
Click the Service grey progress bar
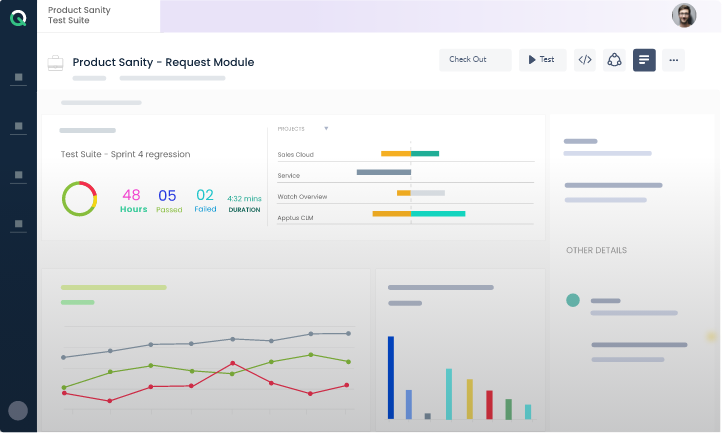point(384,172)
